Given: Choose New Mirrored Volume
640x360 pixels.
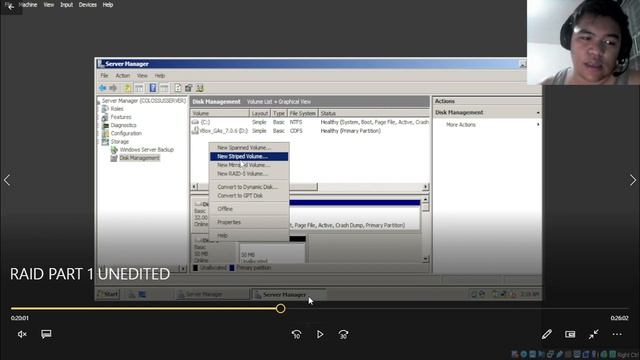Looking at the screenshot, I should click(x=249, y=165).
